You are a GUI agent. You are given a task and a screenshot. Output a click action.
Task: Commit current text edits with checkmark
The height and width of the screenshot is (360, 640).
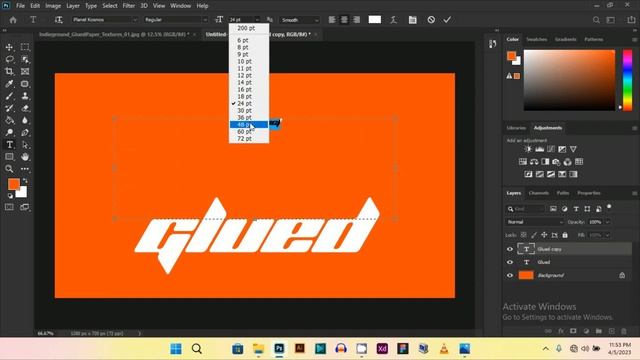tap(447, 20)
